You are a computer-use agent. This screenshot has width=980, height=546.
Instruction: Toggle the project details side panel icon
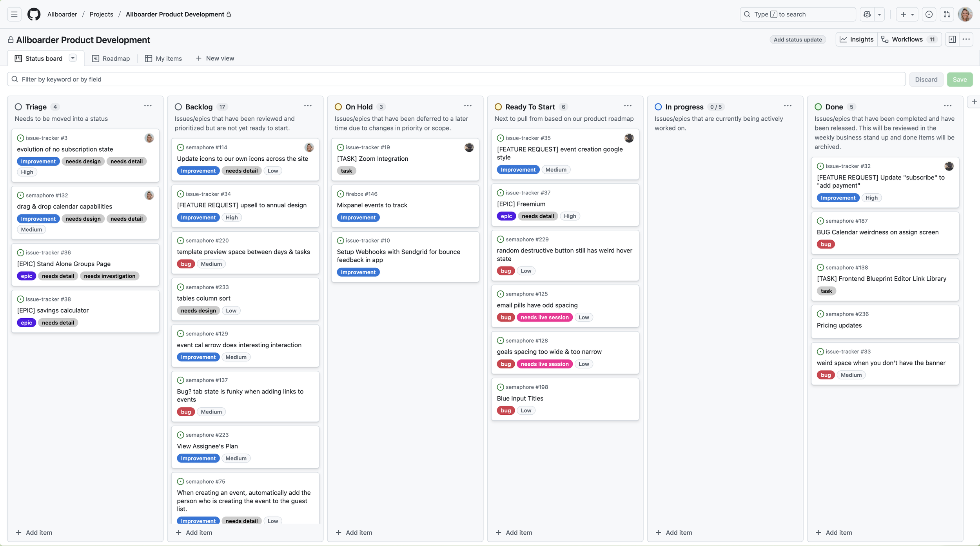click(x=952, y=39)
